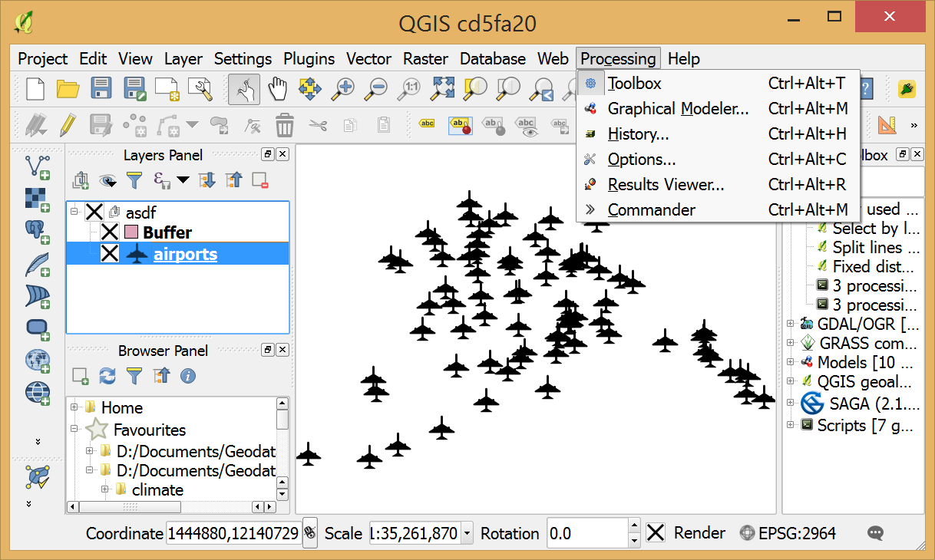Open an existing project with the folder icon
Image resolution: width=935 pixels, height=560 pixels.
tap(68, 89)
